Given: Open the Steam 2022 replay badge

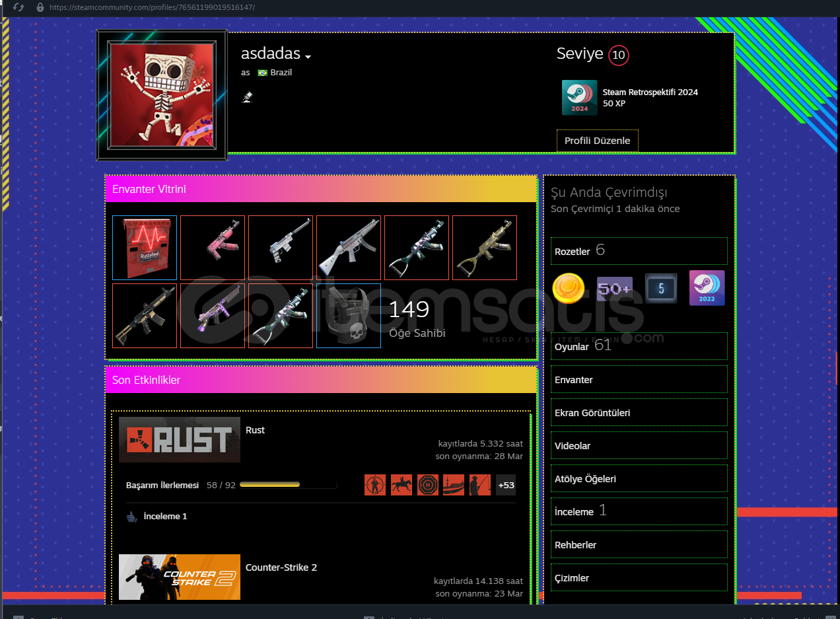Looking at the screenshot, I should pyautogui.click(x=707, y=288).
